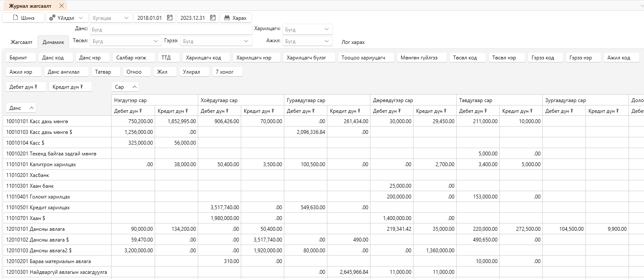644x279 pixels.
Task: Select the Харилцагч бүлэг field chip
Action: (309, 58)
